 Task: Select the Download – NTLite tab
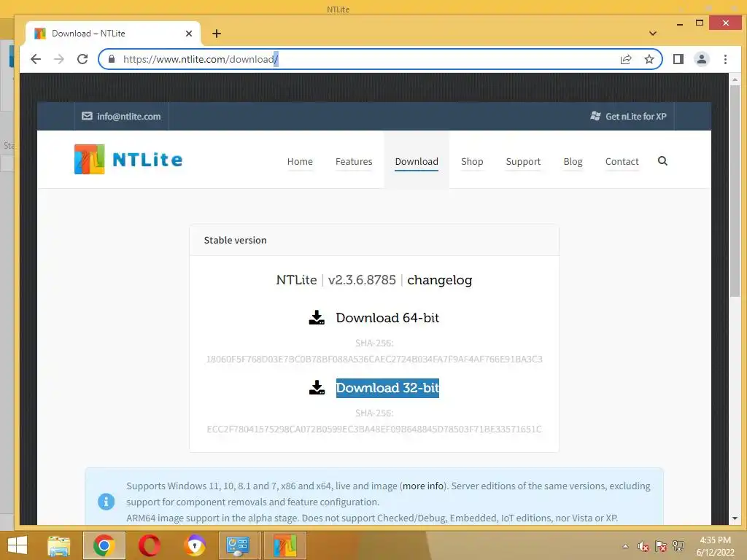(x=113, y=34)
